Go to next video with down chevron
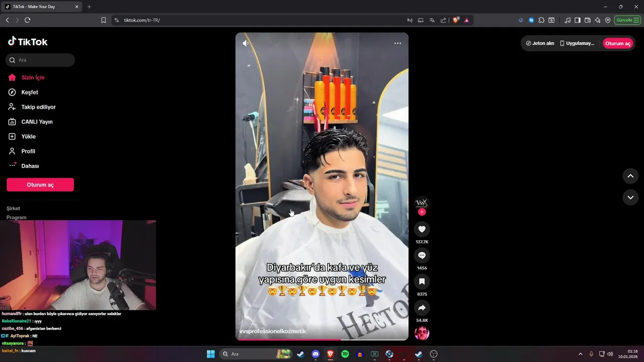Screen dimensions: 644x362 pyautogui.click(x=630, y=198)
